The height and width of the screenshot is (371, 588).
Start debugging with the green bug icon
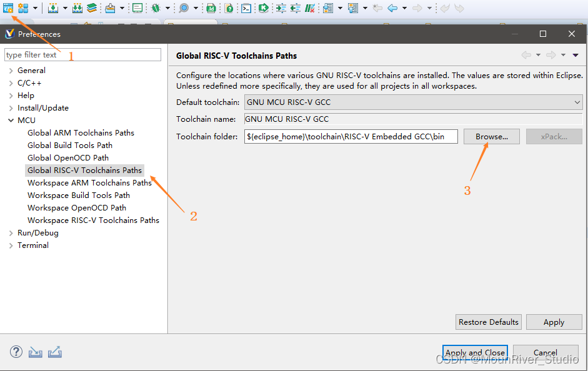click(156, 8)
